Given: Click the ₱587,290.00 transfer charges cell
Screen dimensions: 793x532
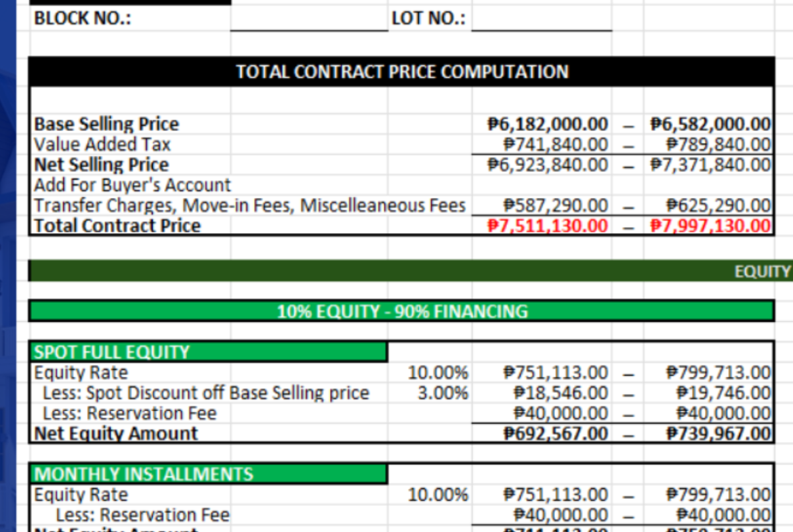Looking at the screenshot, I should coord(555,205).
